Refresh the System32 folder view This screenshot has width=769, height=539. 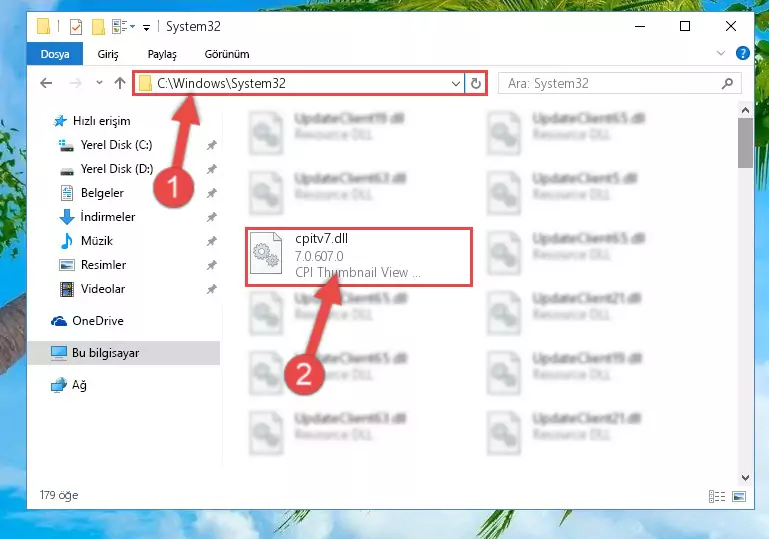(476, 83)
